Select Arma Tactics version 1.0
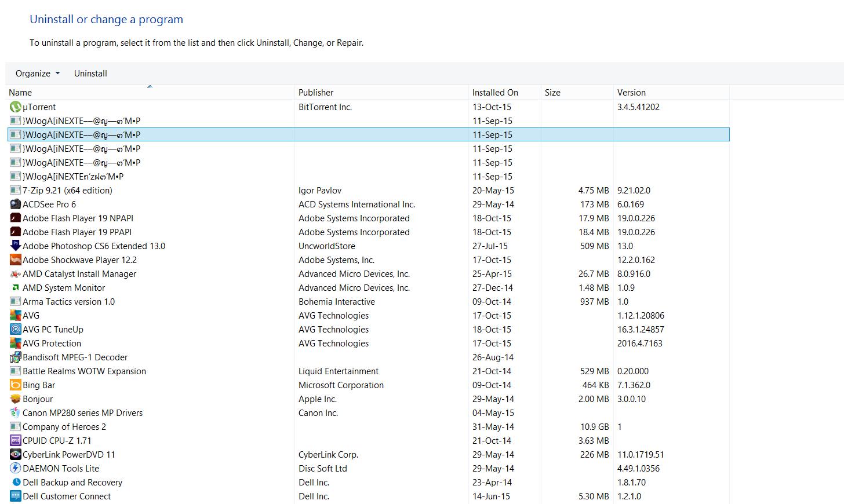 [x=69, y=302]
